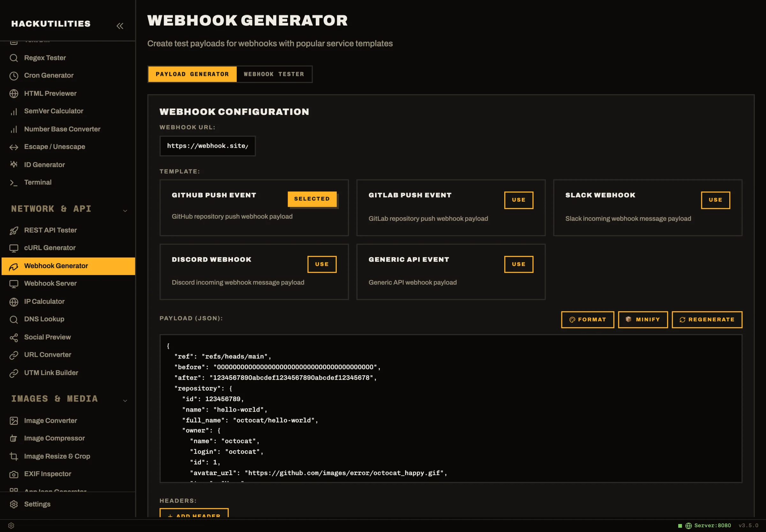Click the IP Calculator globe icon
The image size is (766, 532).
14,302
